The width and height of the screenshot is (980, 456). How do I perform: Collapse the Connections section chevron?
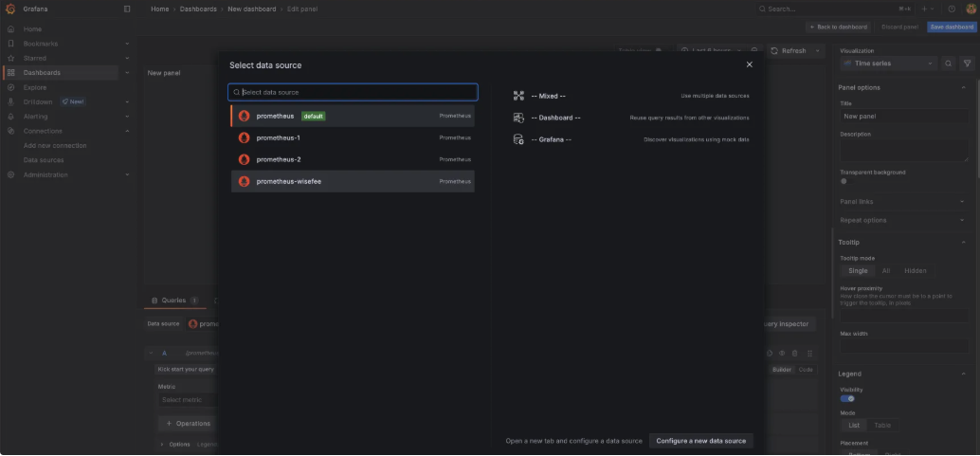pyautogui.click(x=127, y=131)
